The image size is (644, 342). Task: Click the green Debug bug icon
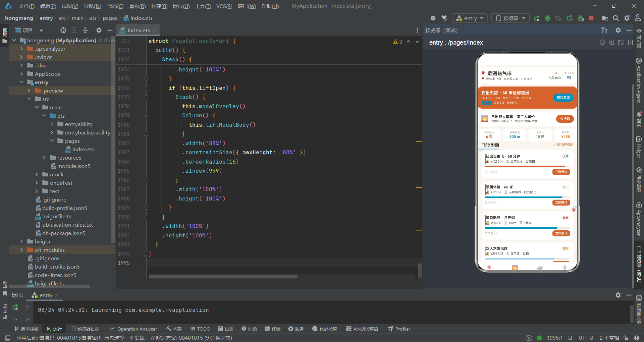tap(548, 18)
